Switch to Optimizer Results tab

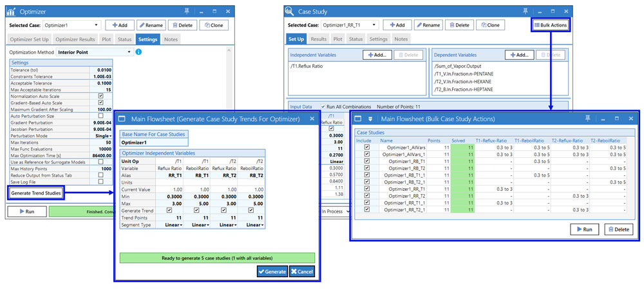point(75,39)
